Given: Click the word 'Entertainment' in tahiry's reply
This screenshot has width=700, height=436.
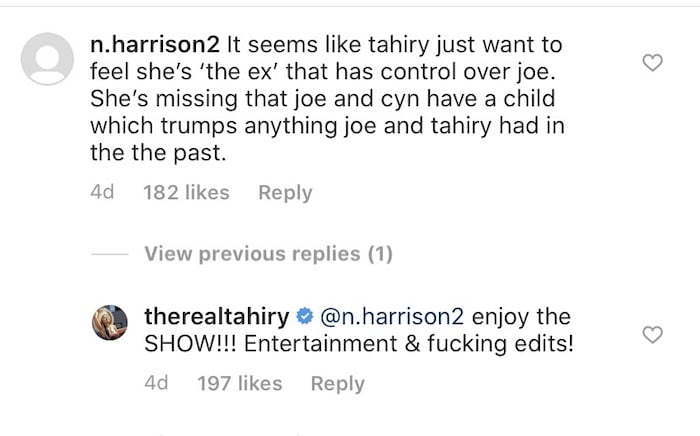Looking at the screenshot, I should click(x=321, y=344).
